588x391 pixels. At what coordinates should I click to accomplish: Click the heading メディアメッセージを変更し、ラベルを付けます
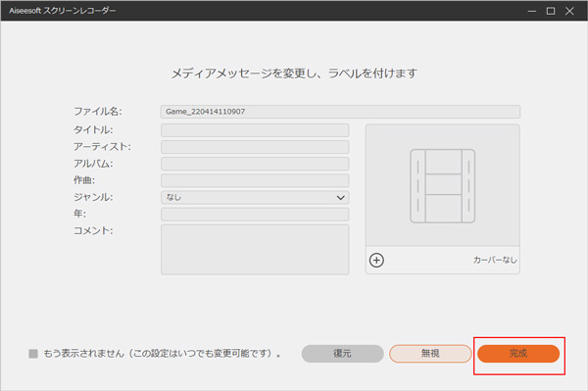click(294, 73)
